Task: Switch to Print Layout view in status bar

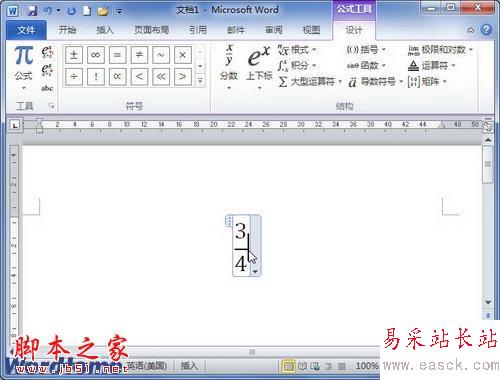Action: [x=289, y=367]
